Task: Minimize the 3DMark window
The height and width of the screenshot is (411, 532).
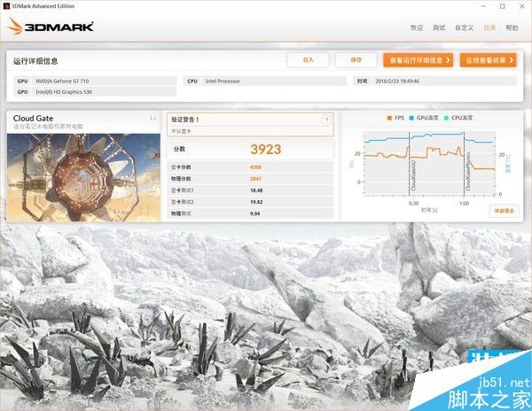Action: tap(484, 6)
